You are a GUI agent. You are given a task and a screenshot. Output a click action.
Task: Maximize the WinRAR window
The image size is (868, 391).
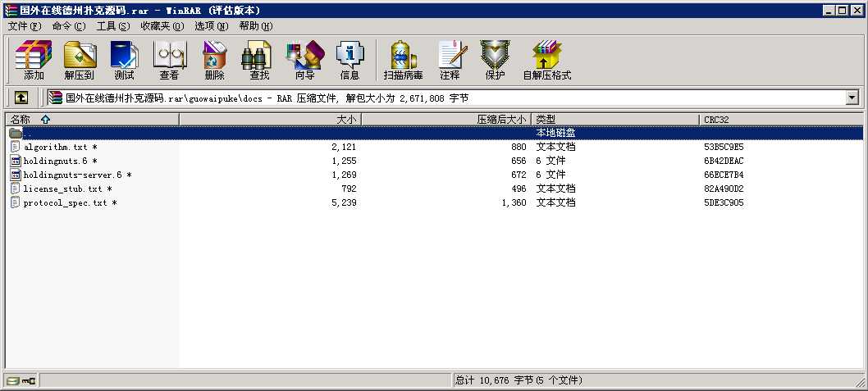click(x=842, y=11)
